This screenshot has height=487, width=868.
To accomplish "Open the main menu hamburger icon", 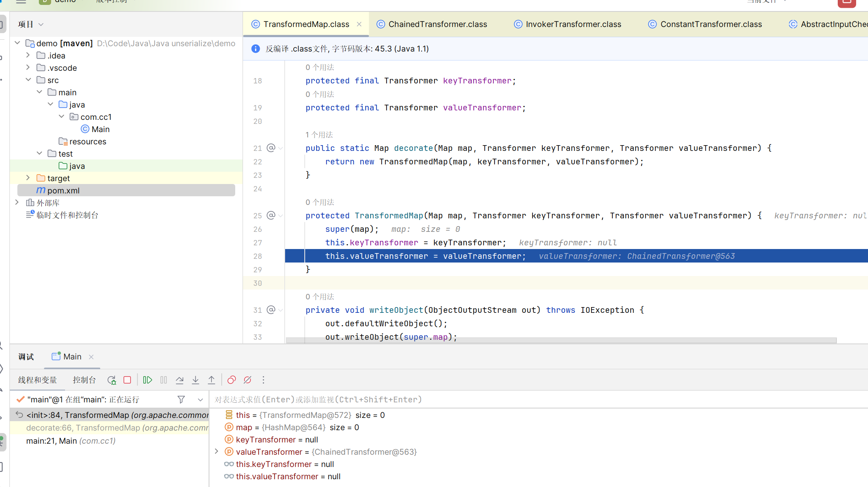I will click(21, 2).
